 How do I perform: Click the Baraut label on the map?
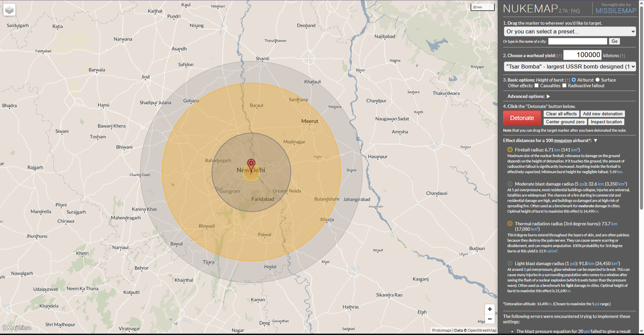pos(257,105)
